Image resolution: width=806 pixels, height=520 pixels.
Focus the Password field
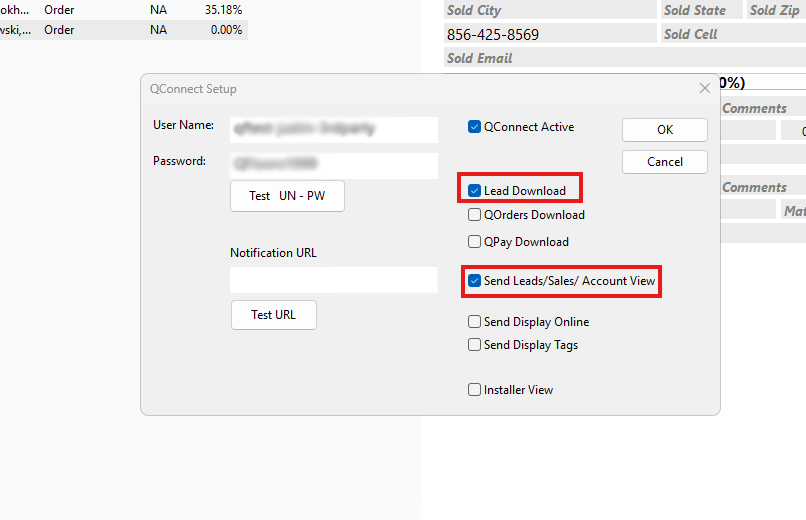pos(334,165)
